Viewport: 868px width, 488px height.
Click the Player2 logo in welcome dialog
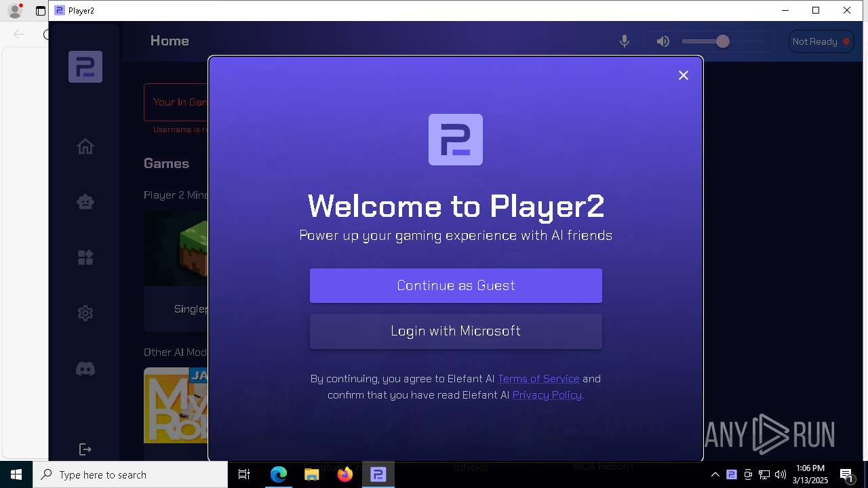(456, 140)
